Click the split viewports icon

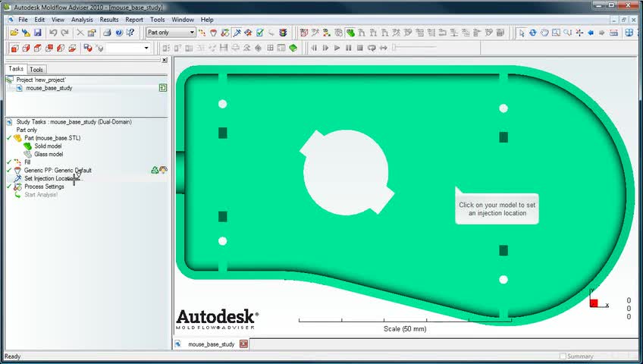pyautogui.click(x=629, y=33)
